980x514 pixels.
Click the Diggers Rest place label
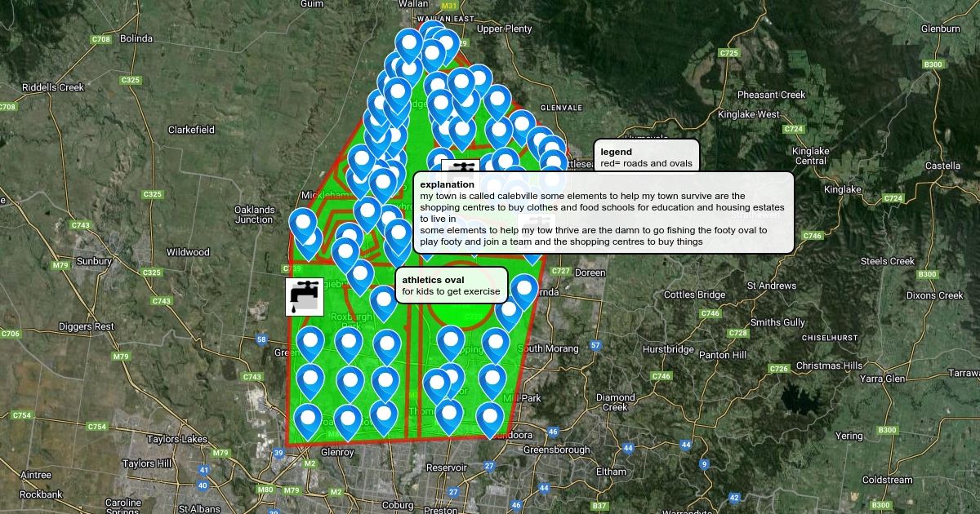pyautogui.click(x=87, y=326)
